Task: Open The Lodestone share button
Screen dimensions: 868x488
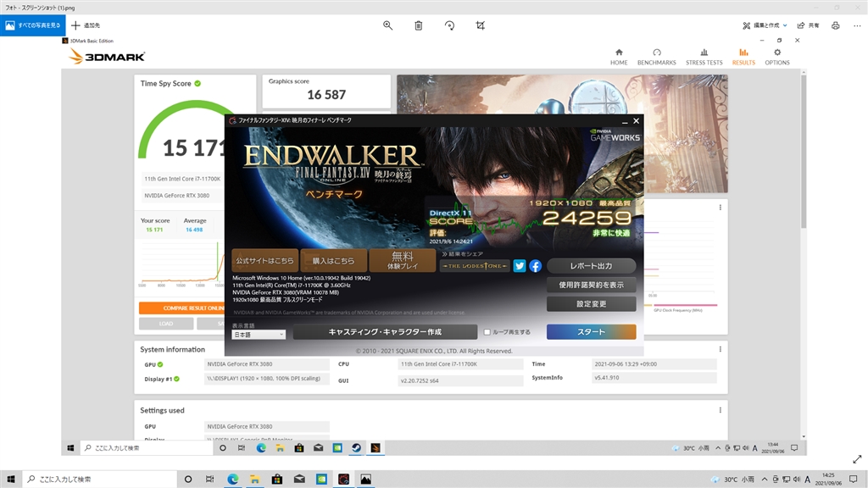Action: [475, 266]
